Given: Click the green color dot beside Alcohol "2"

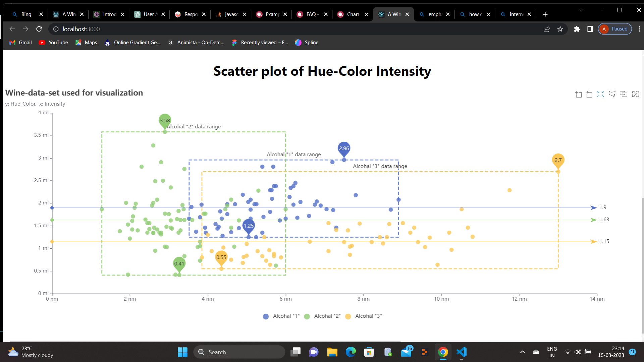Looking at the screenshot, I should (307, 316).
